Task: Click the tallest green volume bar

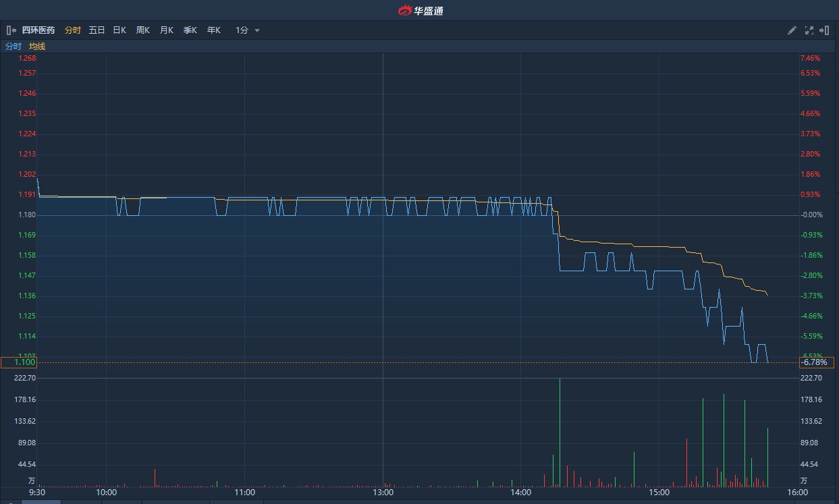Action: (x=560, y=432)
